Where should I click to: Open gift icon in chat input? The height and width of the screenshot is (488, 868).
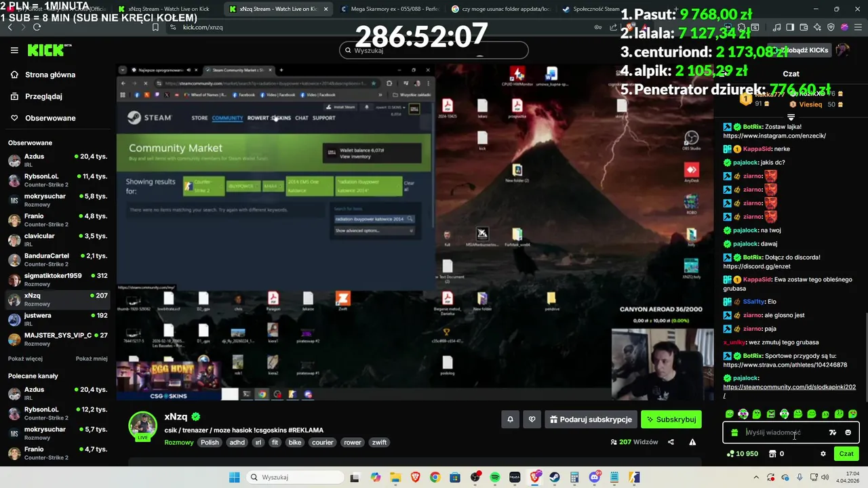tap(734, 432)
